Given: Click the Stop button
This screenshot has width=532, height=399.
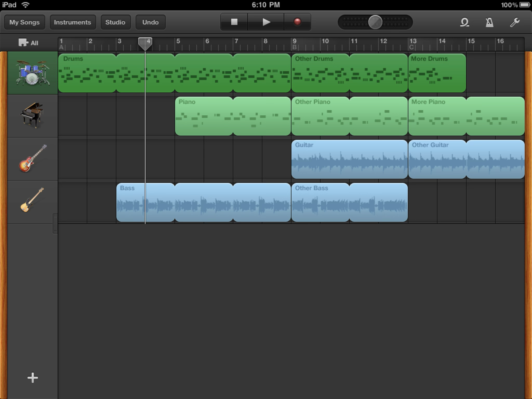Looking at the screenshot, I should coord(234,22).
